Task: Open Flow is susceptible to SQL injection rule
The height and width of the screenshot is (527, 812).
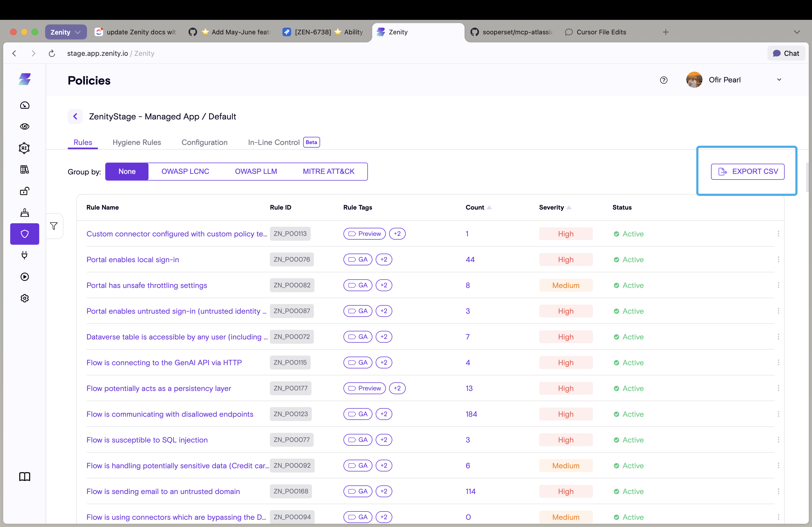Action: pyautogui.click(x=147, y=440)
